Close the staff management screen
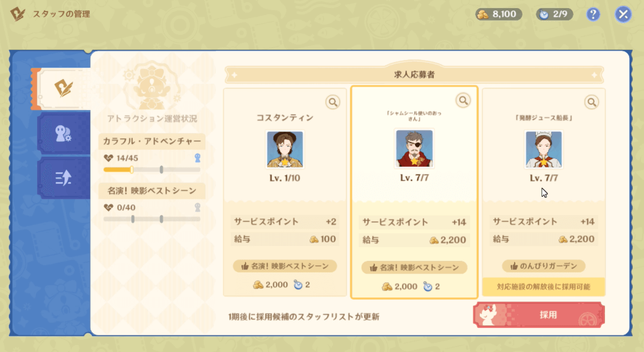Screen dimensions: 644x352 point(623,14)
